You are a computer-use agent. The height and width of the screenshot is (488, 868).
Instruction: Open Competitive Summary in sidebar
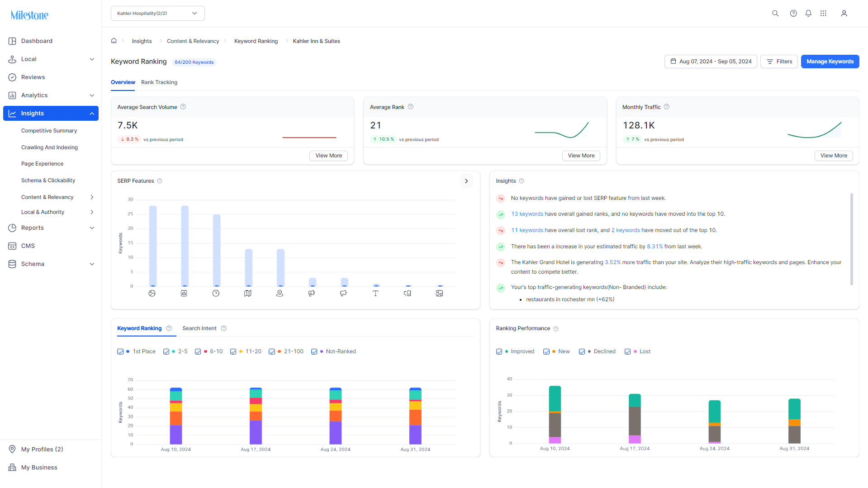pos(49,131)
